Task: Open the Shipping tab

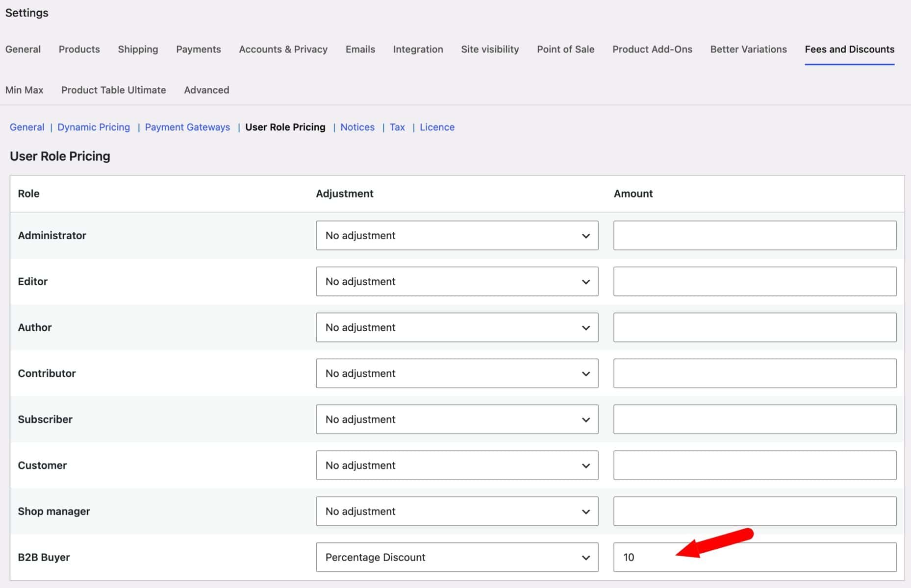Action: coord(138,49)
